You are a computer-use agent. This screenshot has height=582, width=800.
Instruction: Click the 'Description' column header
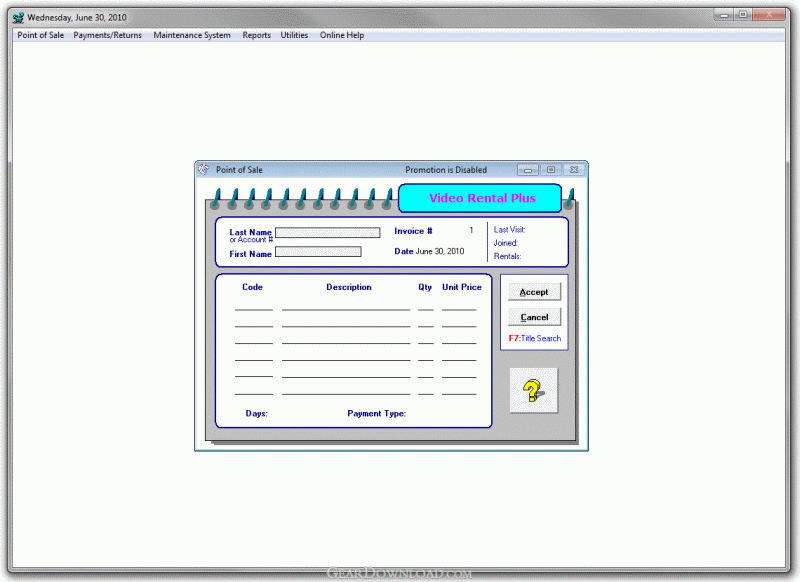[349, 287]
